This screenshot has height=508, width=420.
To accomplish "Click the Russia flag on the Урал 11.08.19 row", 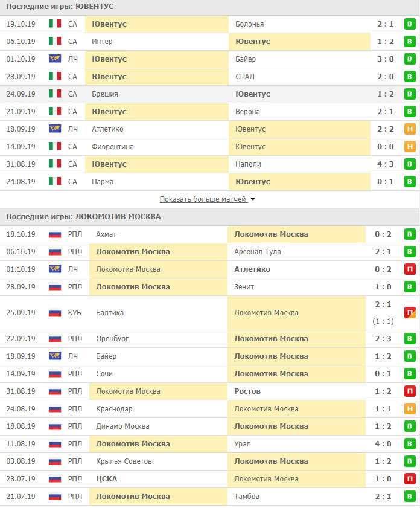I will [x=55, y=443].
